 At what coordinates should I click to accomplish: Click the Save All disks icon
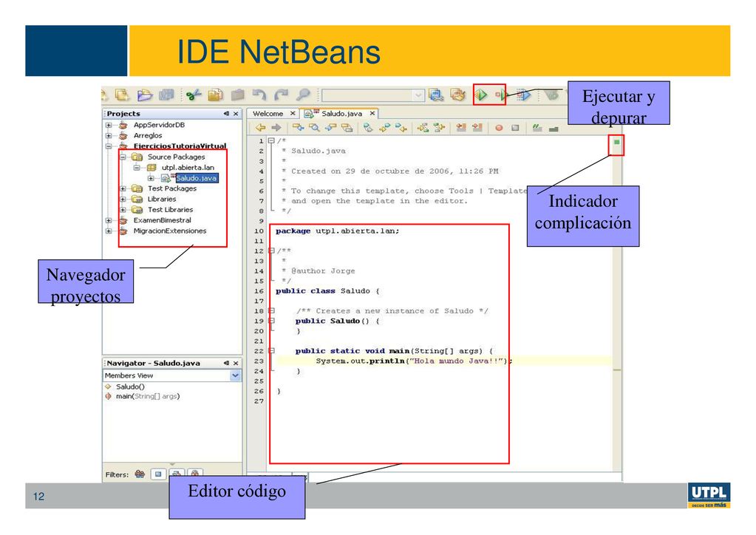pyautogui.click(x=166, y=95)
